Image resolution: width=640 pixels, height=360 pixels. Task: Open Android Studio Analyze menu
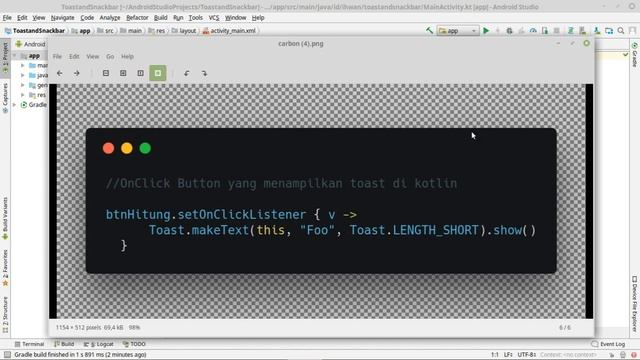point(110,18)
